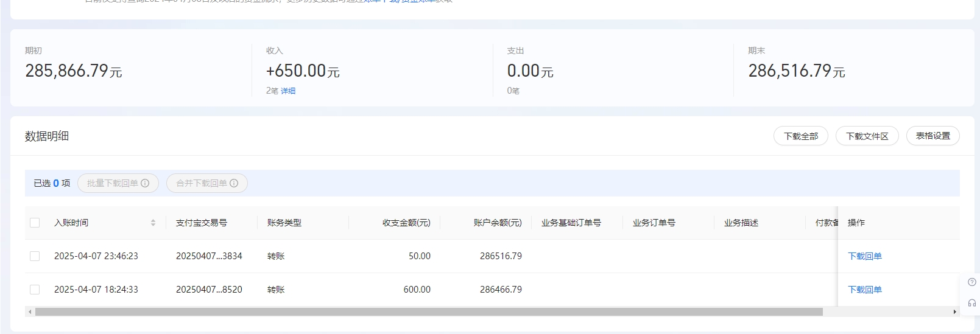Click the help question-mark icon
The image size is (980, 334).
pyautogui.click(x=972, y=282)
